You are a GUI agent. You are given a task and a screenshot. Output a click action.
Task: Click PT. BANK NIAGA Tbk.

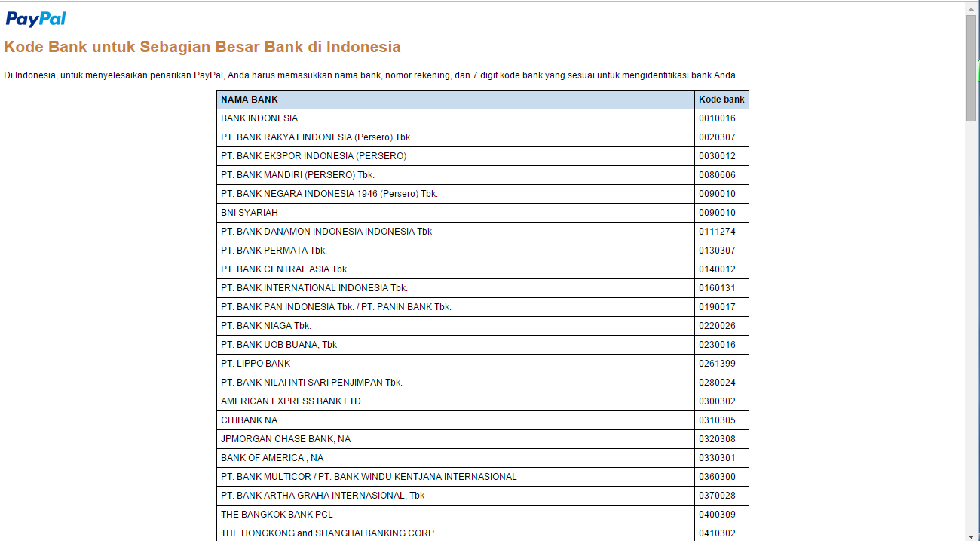click(x=266, y=326)
